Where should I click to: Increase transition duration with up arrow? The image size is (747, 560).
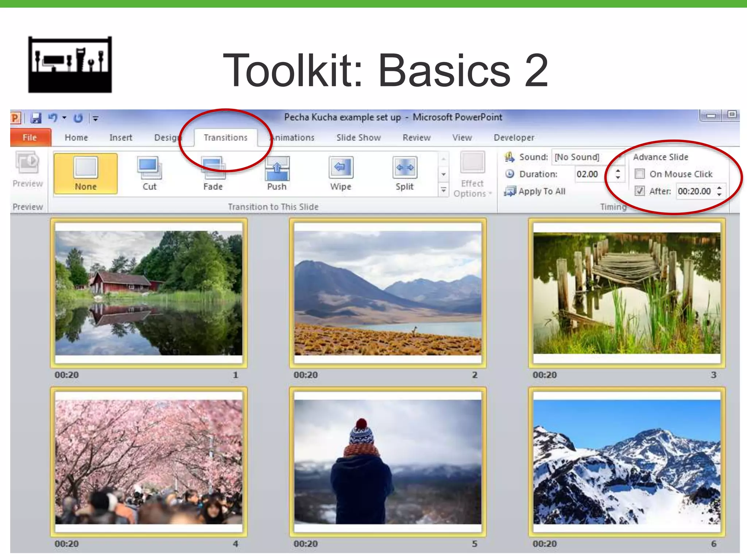618,170
